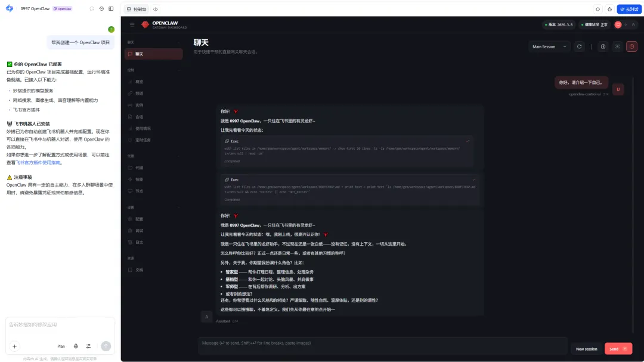This screenshot has height=362, width=644.
Task: Click the refresh icon beside history icon
Action: click(92, 8)
